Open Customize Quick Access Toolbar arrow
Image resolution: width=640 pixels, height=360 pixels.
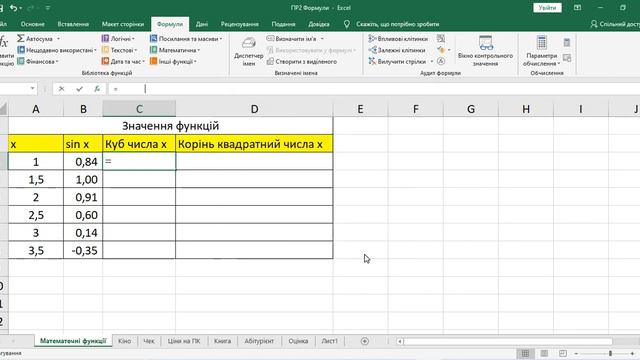click(48, 8)
